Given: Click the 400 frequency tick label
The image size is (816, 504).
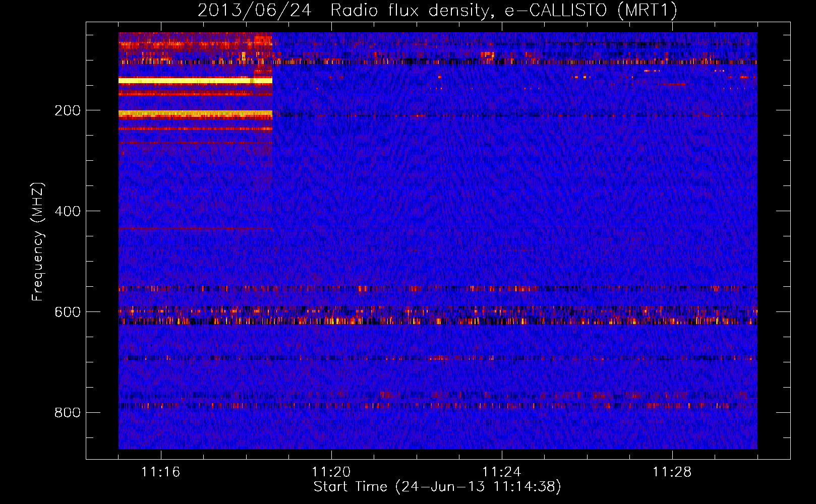Looking at the screenshot, I should (x=68, y=211).
